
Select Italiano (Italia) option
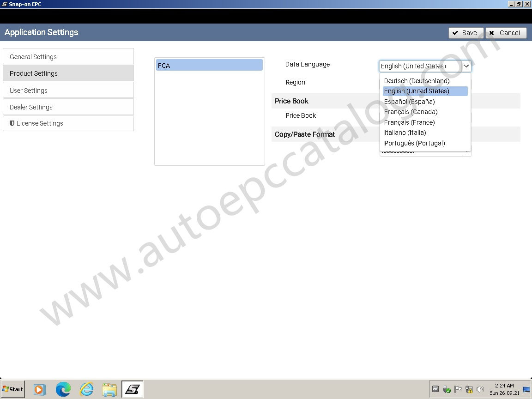tap(425, 133)
